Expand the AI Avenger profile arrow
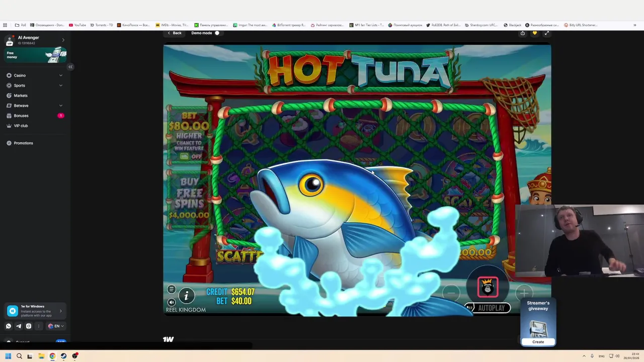This screenshot has width=644, height=362. pos(63,40)
